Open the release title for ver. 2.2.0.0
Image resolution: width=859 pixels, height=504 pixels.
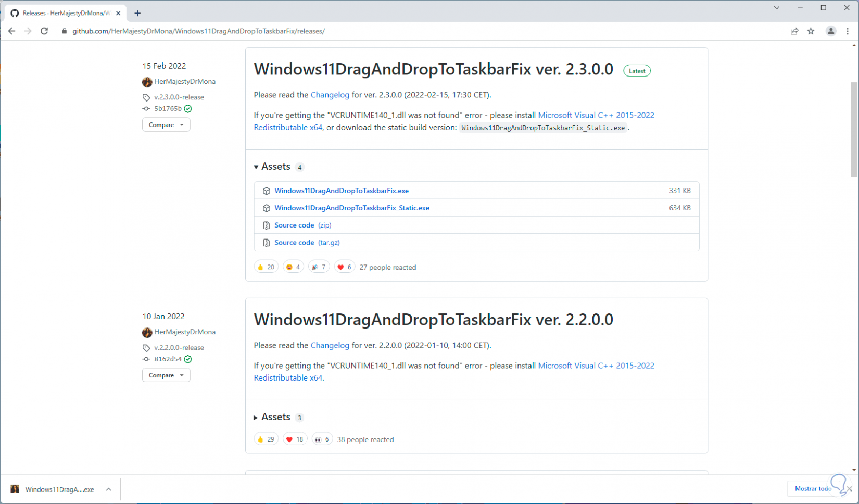(434, 320)
